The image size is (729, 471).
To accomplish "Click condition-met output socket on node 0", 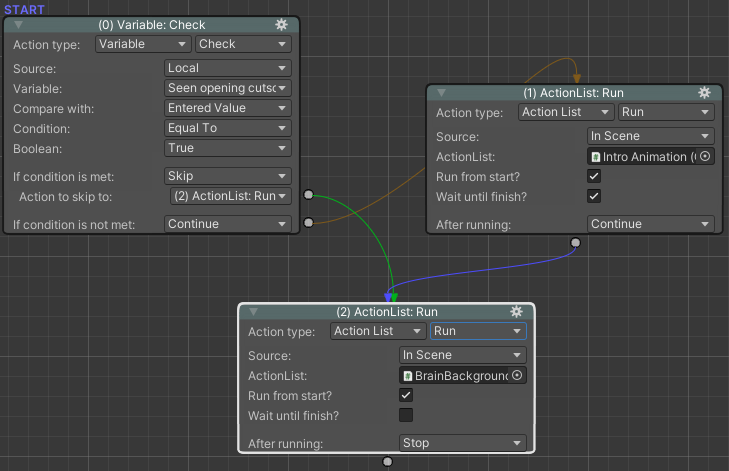I will [308, 194].
